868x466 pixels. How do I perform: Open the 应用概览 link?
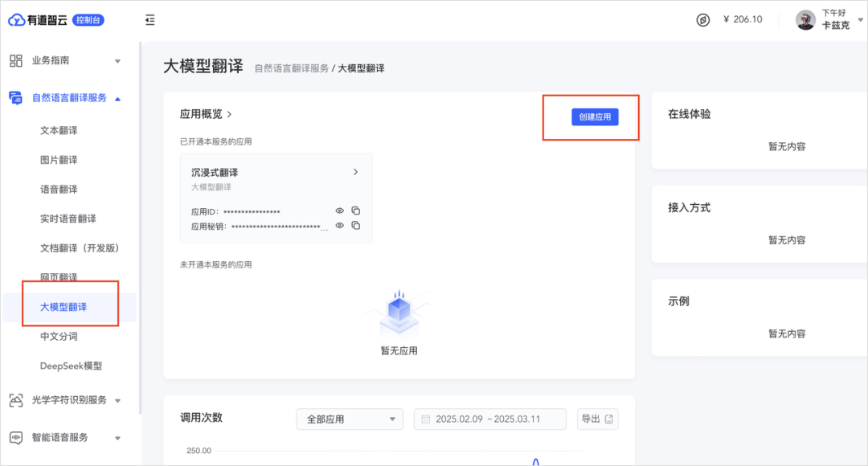pyautogui.click(x=206, y=115)
